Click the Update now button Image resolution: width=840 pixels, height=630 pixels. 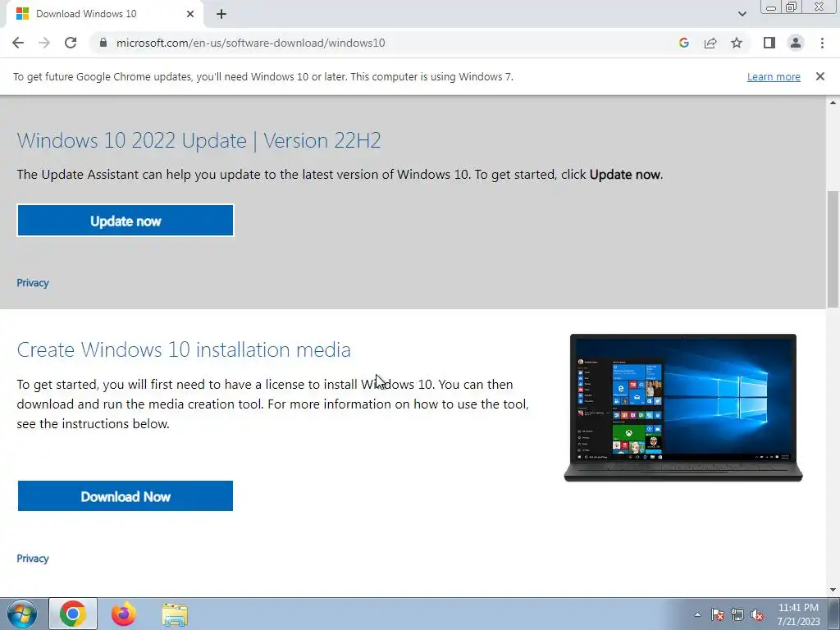pos(126,221)
